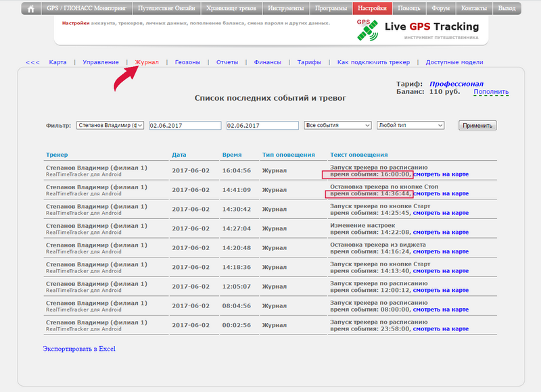Screen dimensions: 541x392
Task: Open the 'Любой тип' dropdown
Action: coord(410,126)
